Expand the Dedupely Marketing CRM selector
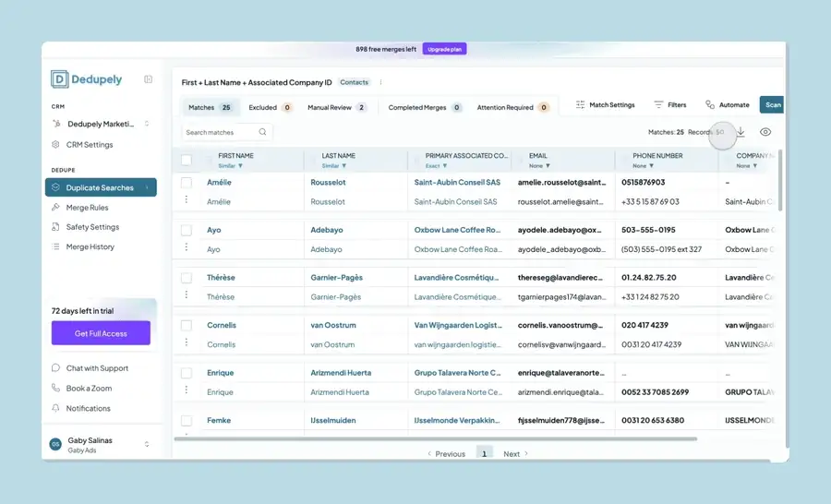 pyautogui.click(x=147, y=124)
